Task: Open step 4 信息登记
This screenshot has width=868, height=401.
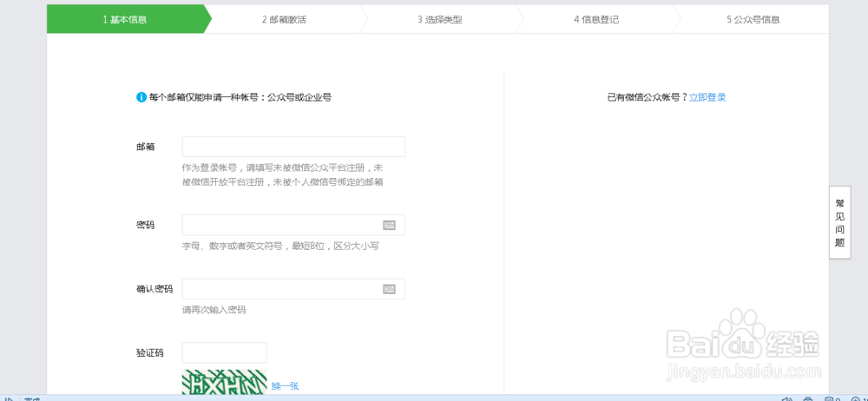Action: (596, 19)
